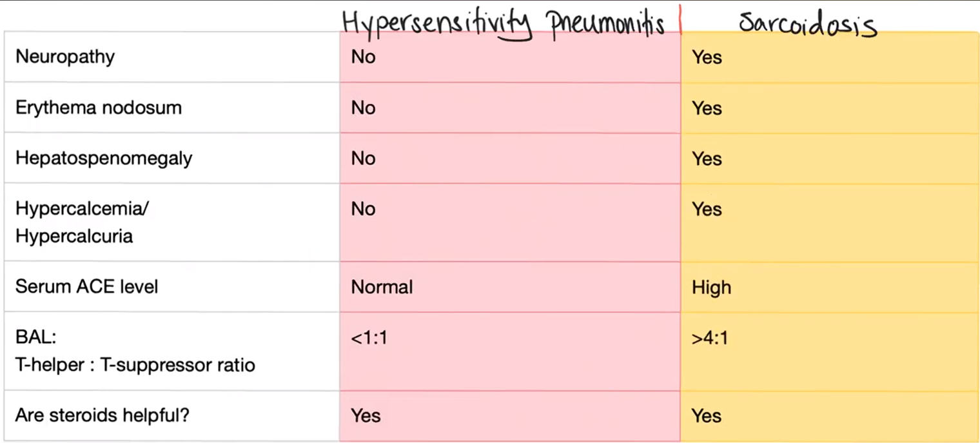Click the Neuropathy row label
The height and width of the screenshot is (443, 980).
(x=65, y=57)
